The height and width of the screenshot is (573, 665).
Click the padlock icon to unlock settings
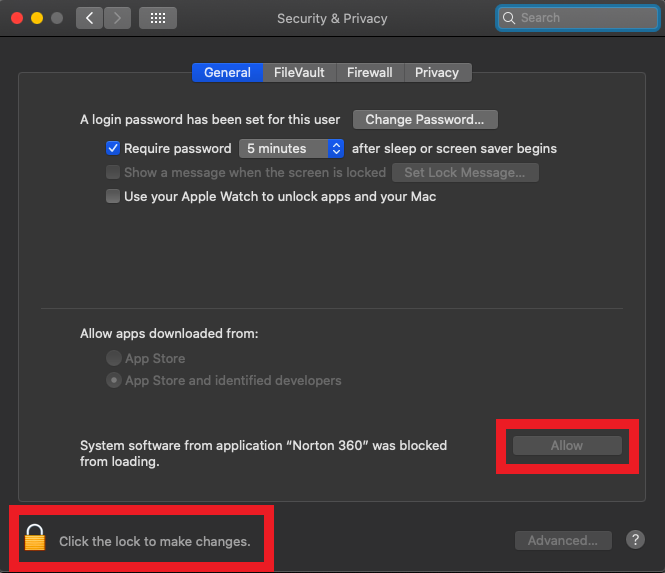click(36, 539)
